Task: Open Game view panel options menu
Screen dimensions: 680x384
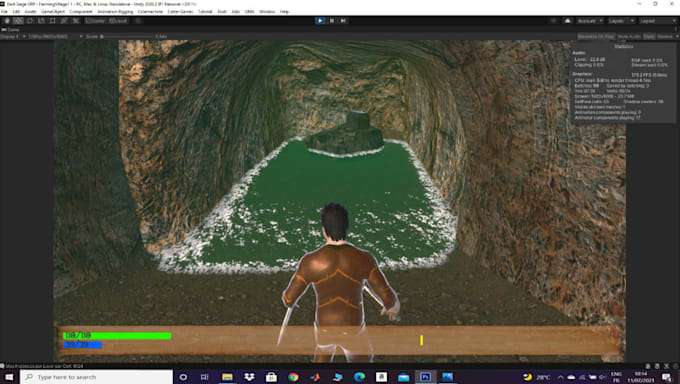Action: point(676,30)
